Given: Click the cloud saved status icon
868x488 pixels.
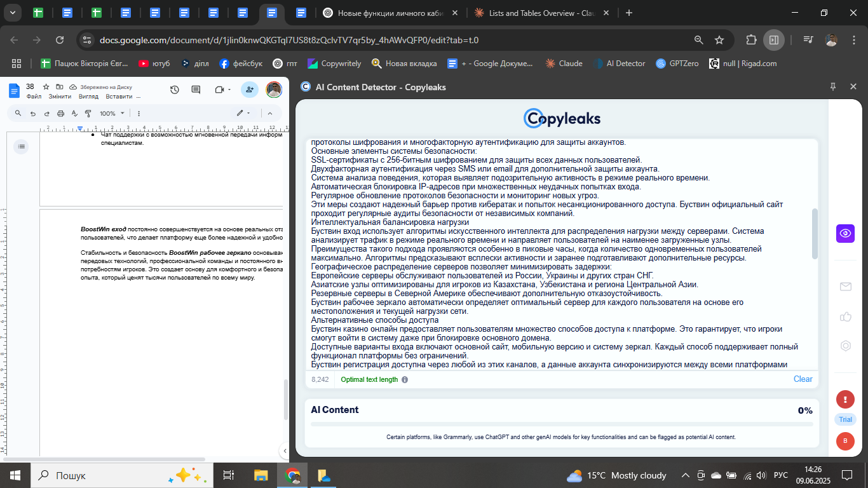Looking at the screenshot, I should coord(73,86).
